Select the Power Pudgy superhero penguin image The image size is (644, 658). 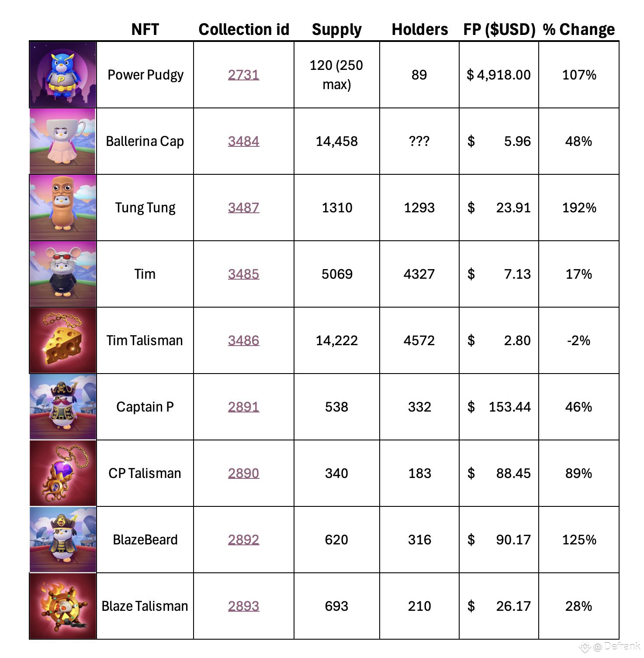(x=63, y=75)
